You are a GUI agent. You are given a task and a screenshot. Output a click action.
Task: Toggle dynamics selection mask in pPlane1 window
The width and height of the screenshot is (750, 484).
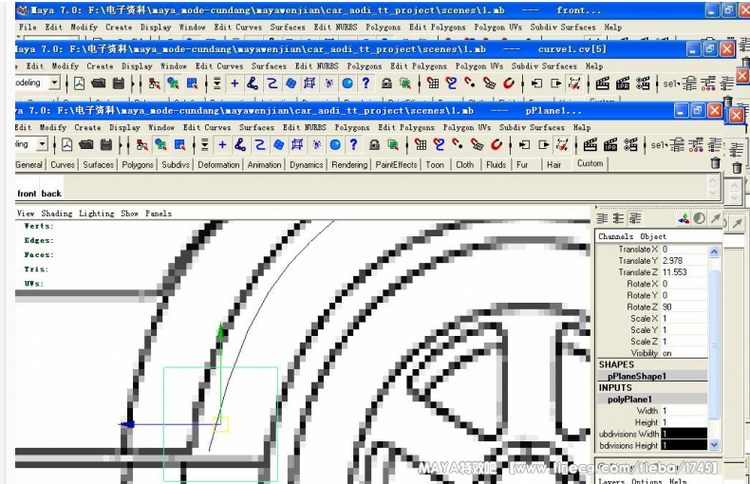[x=316, y=144]
